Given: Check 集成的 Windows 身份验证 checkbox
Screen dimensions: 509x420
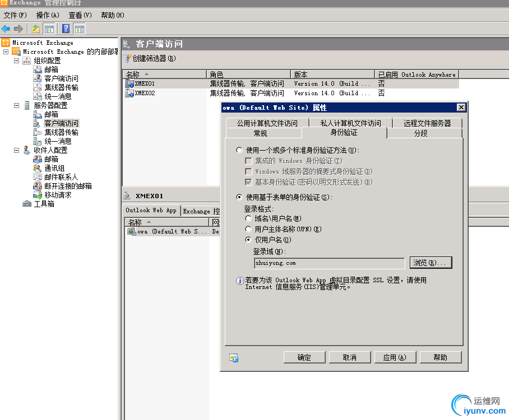Looking at the screenshot, I should click(248, 161).
